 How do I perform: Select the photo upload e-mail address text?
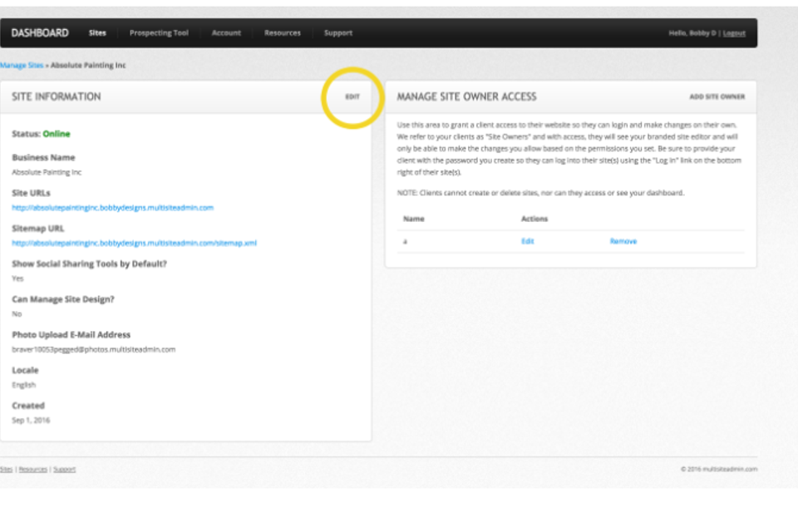(x=94, y=350)
